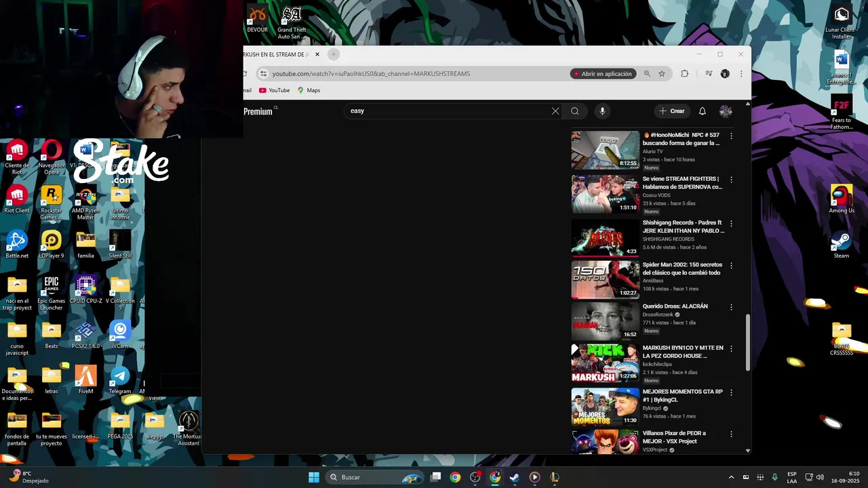Open Epic Games Launcher desktop icon
868x488 pixels.
pos(52,293)
